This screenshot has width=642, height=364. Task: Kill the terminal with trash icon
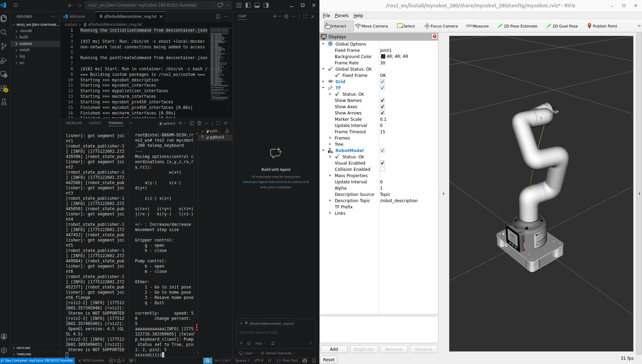tap(199, 123)
